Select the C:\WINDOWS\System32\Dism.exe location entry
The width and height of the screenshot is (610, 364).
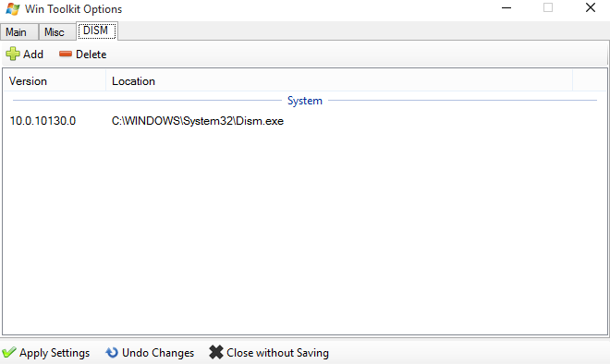tap(198, 121)
